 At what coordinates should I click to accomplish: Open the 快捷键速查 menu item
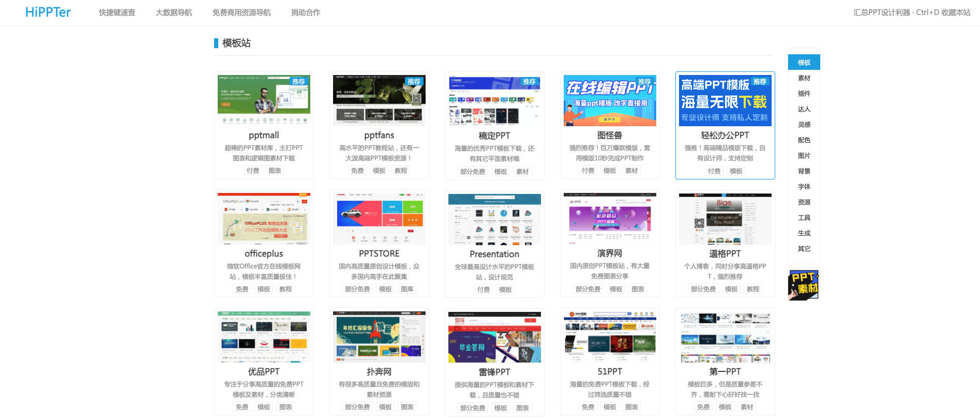pyautogui.click(x=117, y=12)
